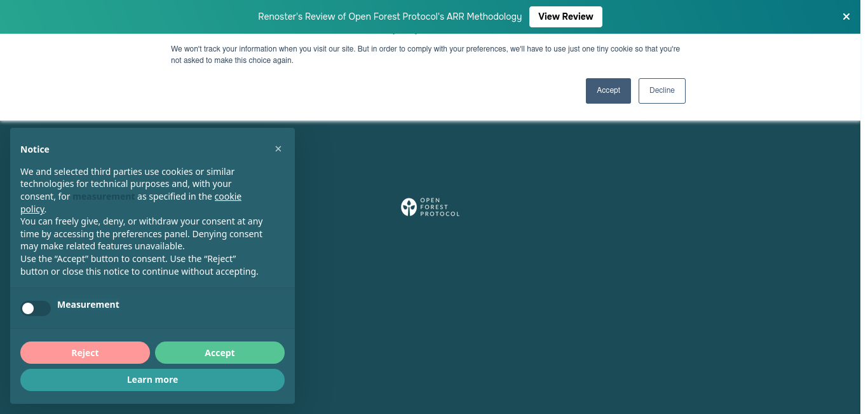This screenshot has width=868, height=414.
Task: Accept the tiny cookie in white banner
Action: pyautogui.click(x=608, y=90)
